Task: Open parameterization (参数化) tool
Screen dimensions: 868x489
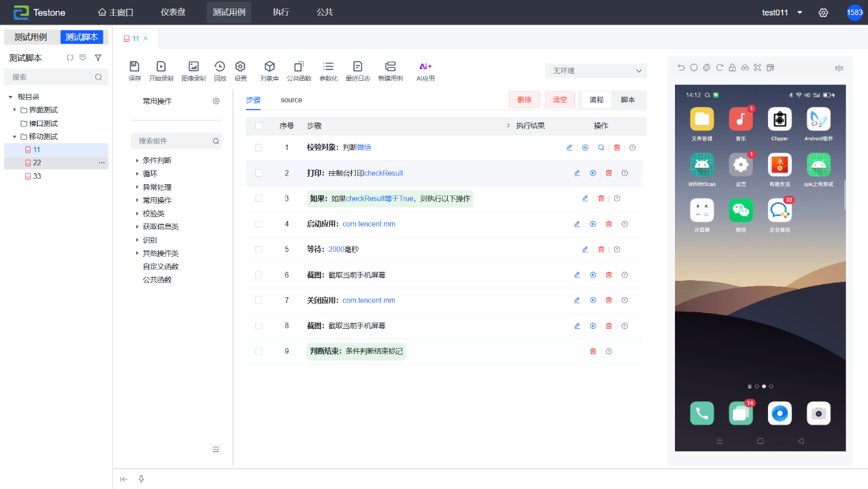Action: coord(329,67)
